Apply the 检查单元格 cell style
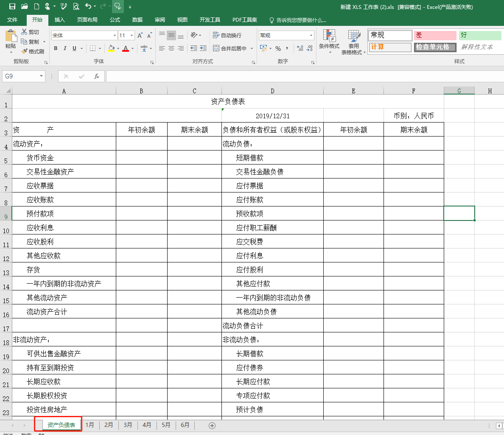 (435, 47)
